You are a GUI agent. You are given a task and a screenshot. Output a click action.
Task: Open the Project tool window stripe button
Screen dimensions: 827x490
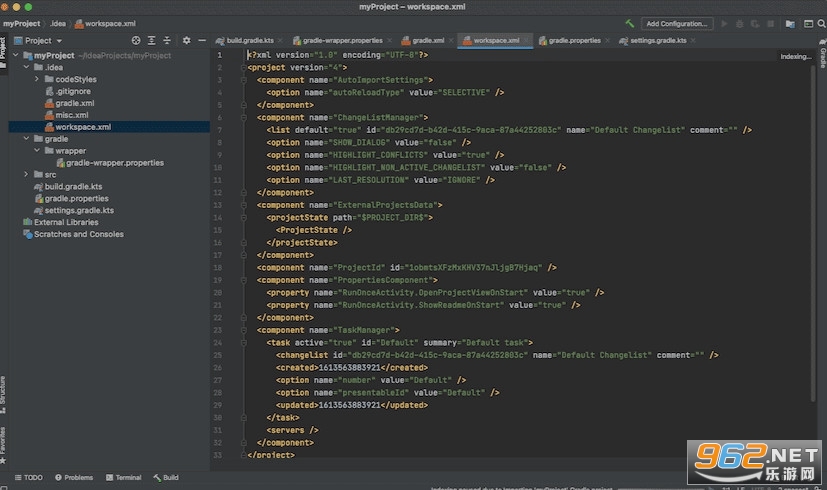point(3,53)
